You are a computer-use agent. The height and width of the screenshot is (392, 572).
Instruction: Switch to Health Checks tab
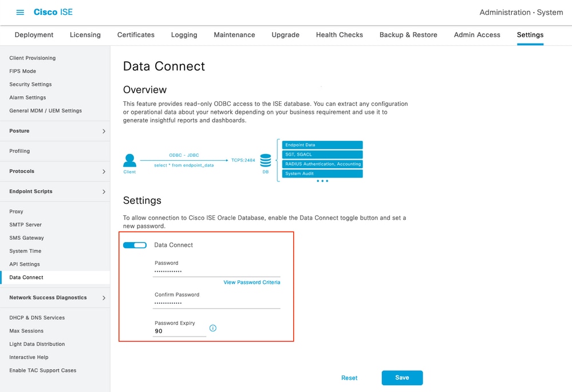340,35
